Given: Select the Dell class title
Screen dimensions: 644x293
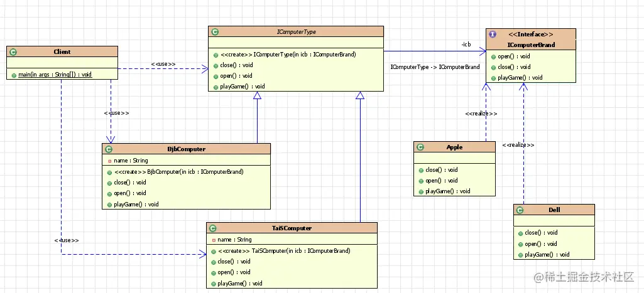Looking at the screenshot, I should point(554,210).
